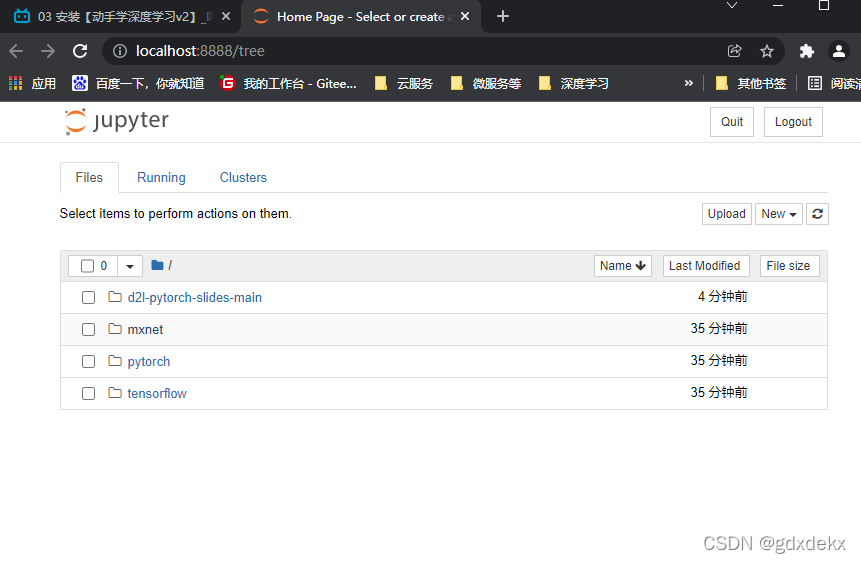Image resolution: width=861 pixels, height=563 pixels.
Task: Click the root path slash link
Action: 170,265
